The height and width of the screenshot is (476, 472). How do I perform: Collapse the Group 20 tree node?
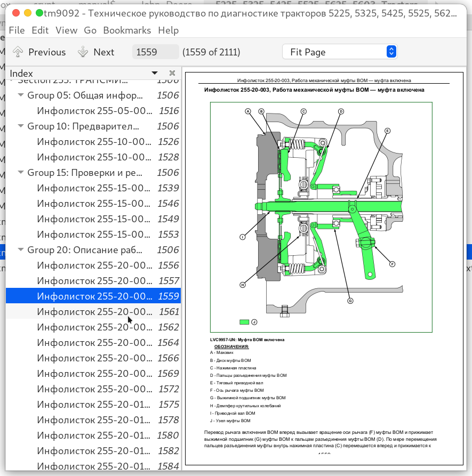click(x=21, y=249)
